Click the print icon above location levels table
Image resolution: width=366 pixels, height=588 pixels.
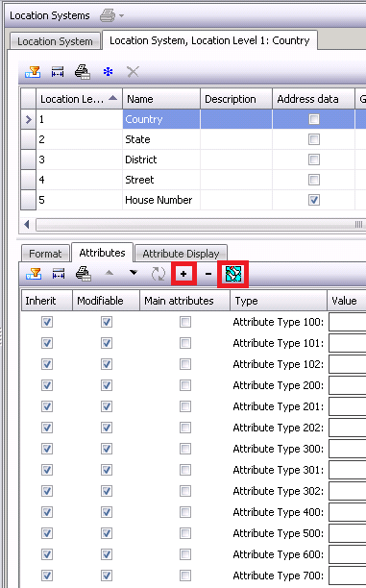pos(82,72)
